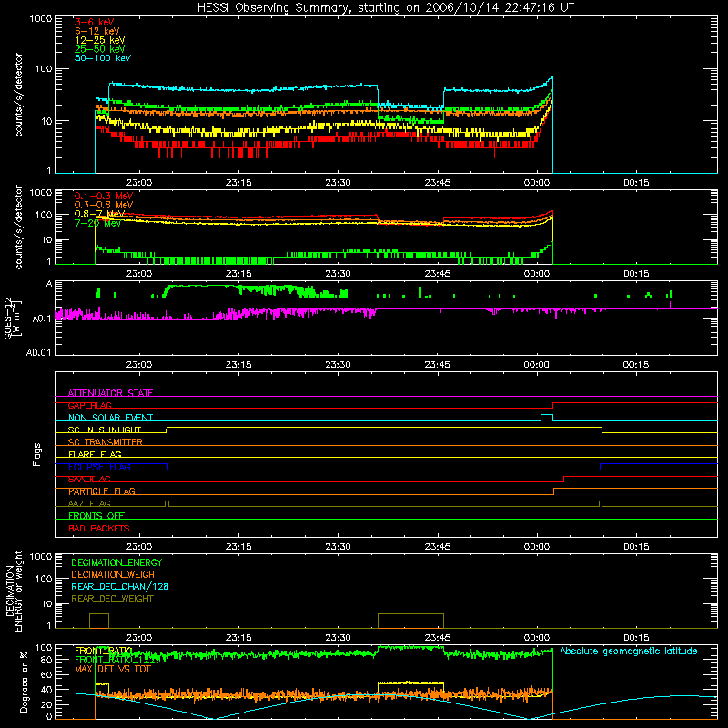Click the vertical Flags axis label

click(x=36, y=454)
